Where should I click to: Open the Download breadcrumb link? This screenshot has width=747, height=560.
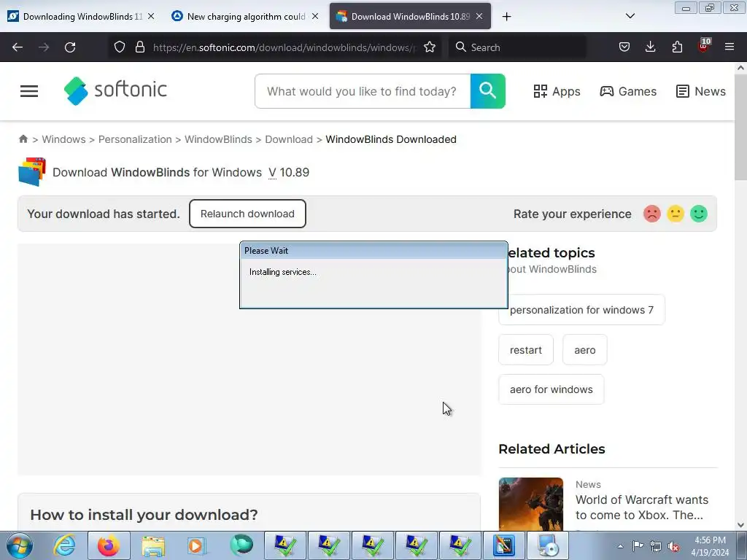pyautogui.click(x=289, y=139)
